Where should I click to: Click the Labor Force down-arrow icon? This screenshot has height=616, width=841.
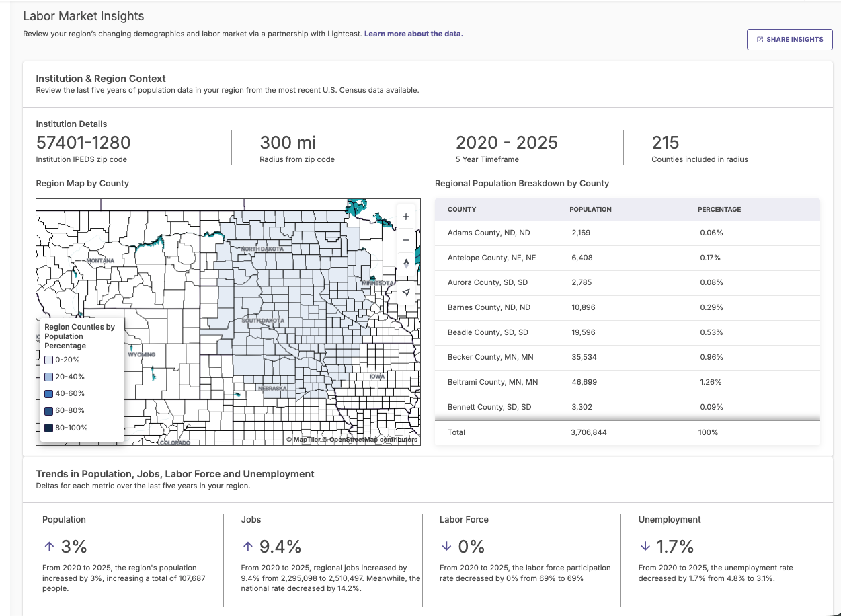pos(446,546)
